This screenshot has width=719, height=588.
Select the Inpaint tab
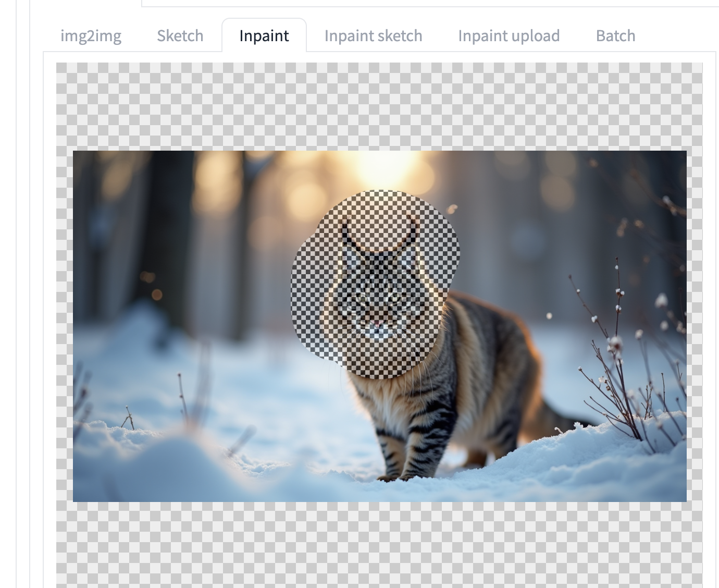coord(264,35)
